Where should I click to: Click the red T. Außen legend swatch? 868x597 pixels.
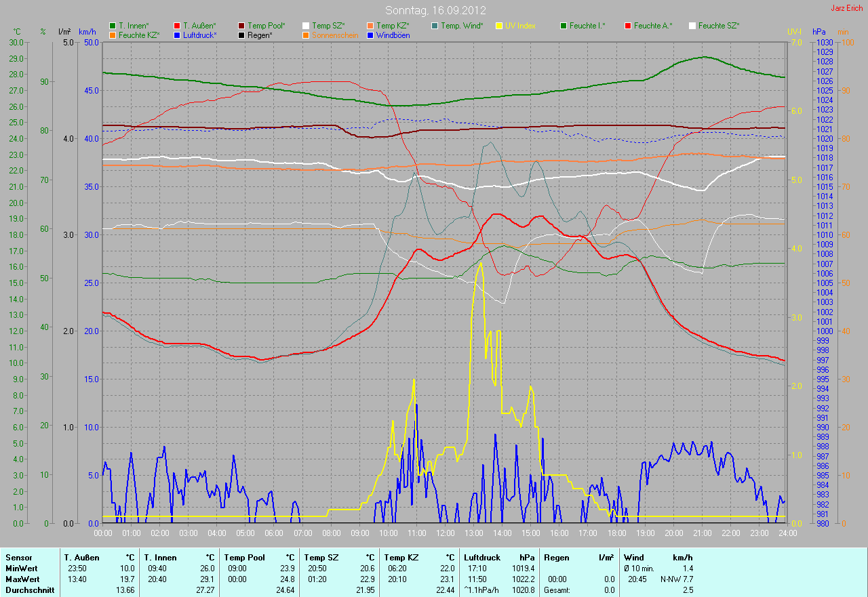(x=178, y=26)
